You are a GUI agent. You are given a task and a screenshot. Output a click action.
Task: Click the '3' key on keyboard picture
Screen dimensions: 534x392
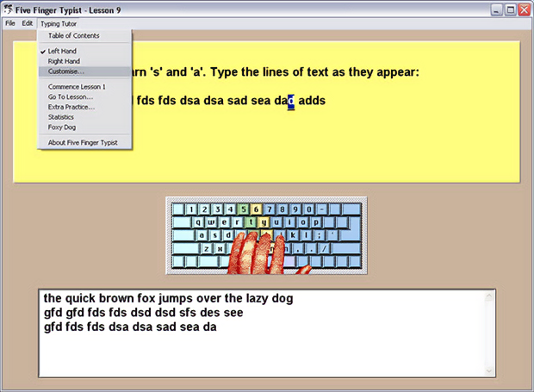point(217,208)
